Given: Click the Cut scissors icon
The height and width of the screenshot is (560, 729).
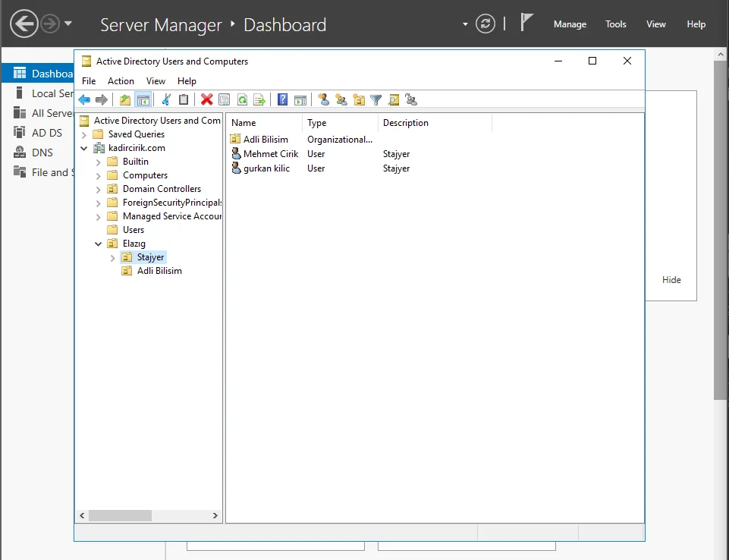Looking at the screenshot, I should (x=166, y=99).
